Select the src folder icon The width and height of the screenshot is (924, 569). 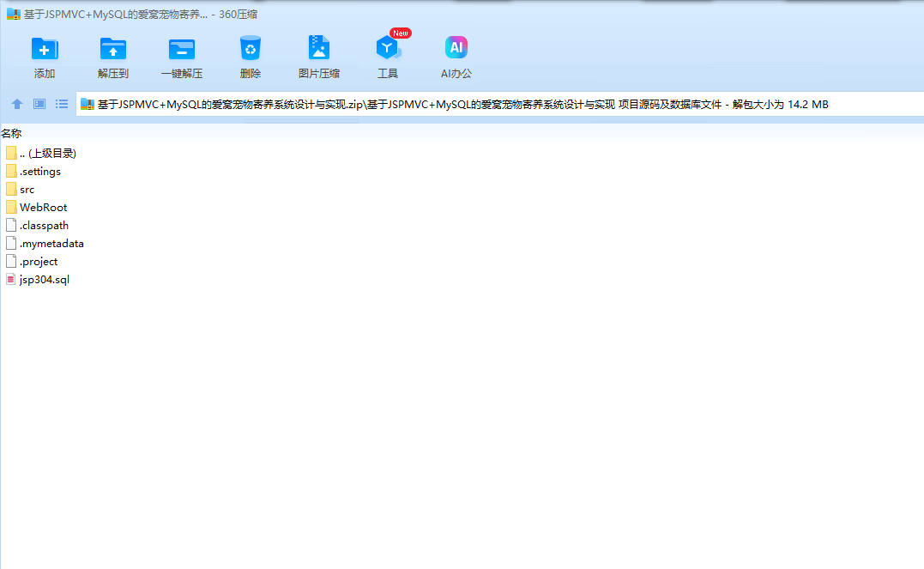11,190
